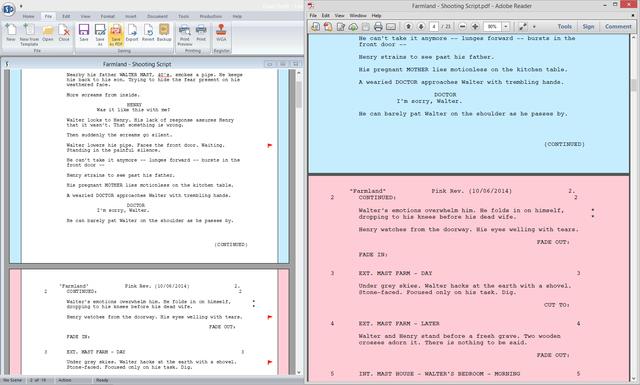Click the Backup icon in the ribbon
The width and height of the screenshot is (640, 385).
[164, 33]
